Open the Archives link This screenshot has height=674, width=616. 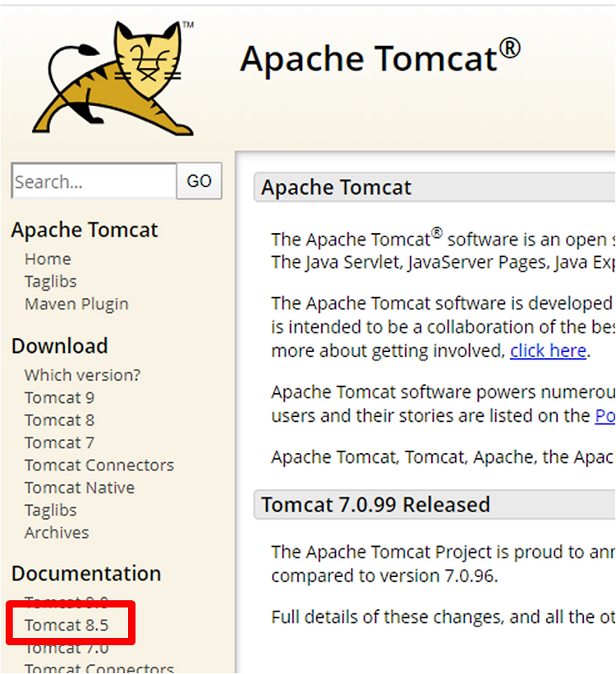(x=57, y=533)
